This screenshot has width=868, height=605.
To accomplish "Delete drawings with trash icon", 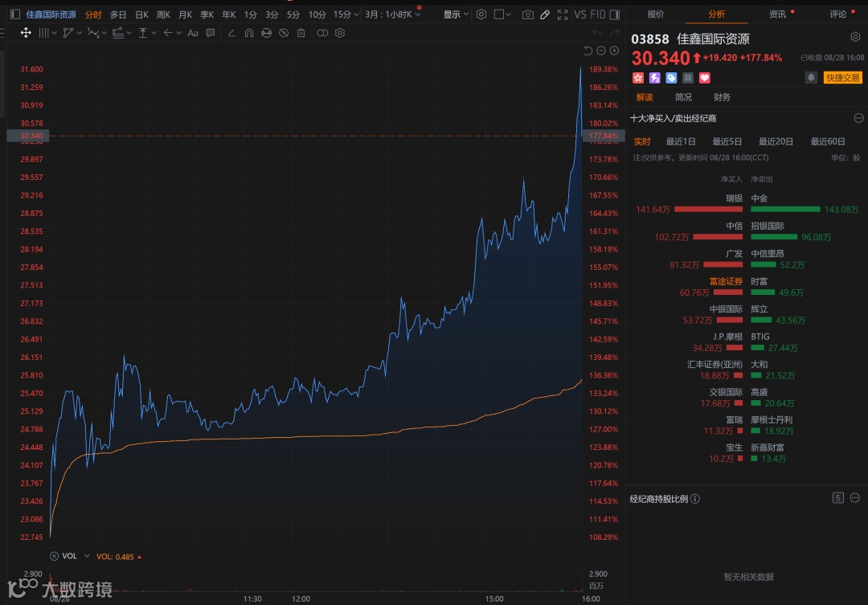I will click(x=301, y=33).
